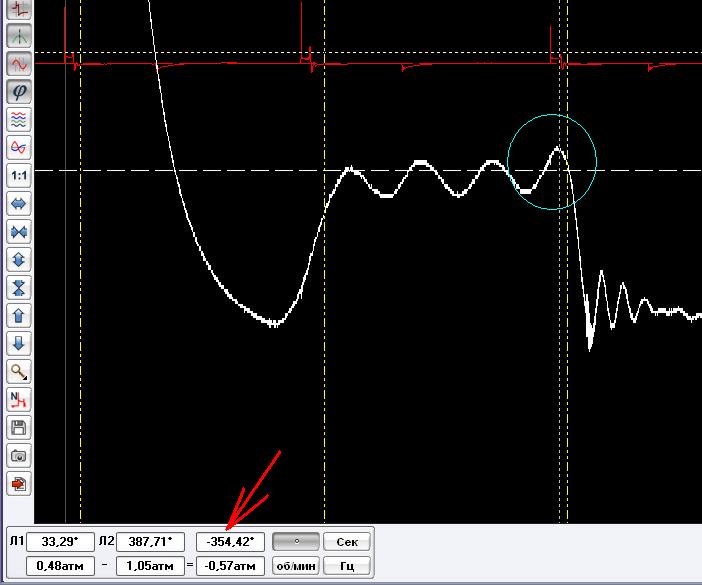Screen dimensions: 702x585
Task: Click the Л2 angle field 387,71°
Action: point(150,542)
